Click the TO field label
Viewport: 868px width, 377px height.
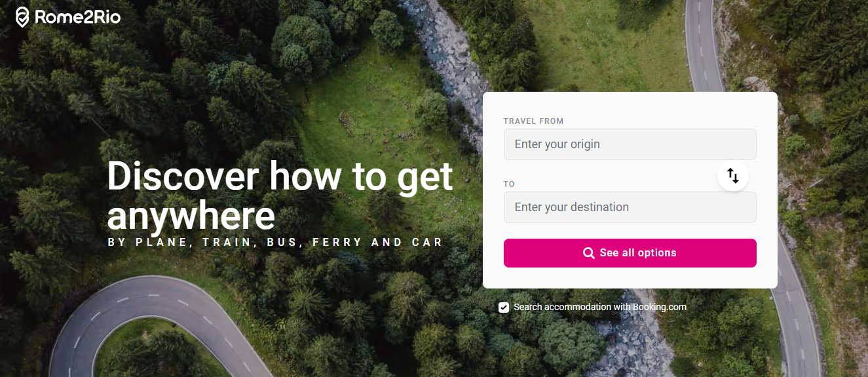[509, 184]
